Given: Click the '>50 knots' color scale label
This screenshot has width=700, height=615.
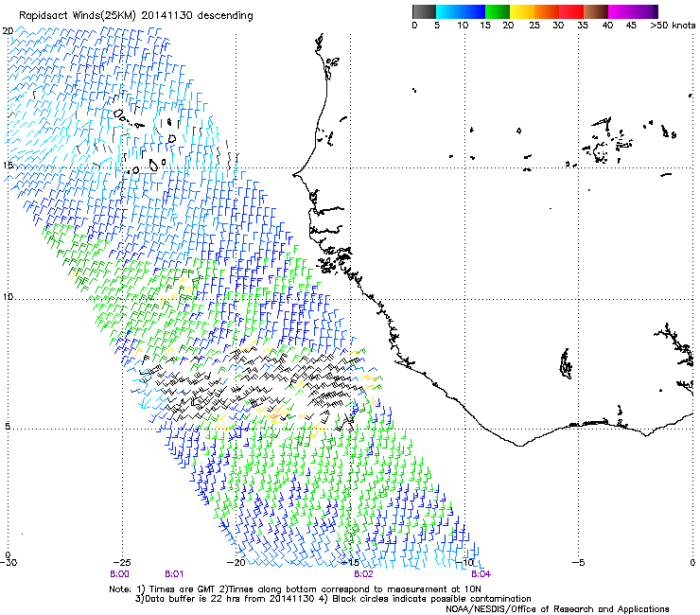Looking at the screenshot, I should click(x=673, y=26).
